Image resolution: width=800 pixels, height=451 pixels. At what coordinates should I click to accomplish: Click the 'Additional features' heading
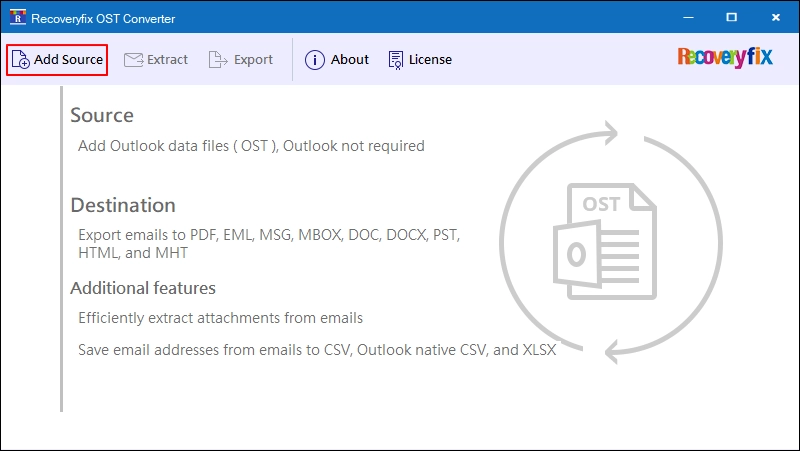point(143,288)
